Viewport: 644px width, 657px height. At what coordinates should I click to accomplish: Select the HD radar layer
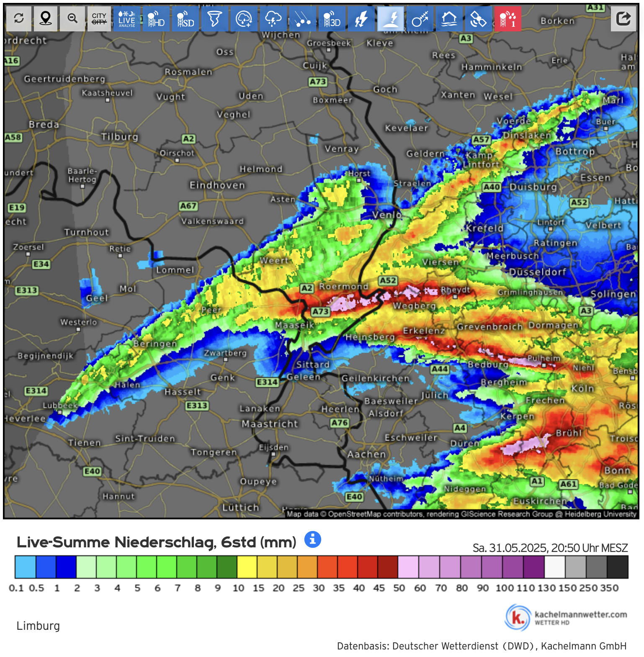click(156, 18)
